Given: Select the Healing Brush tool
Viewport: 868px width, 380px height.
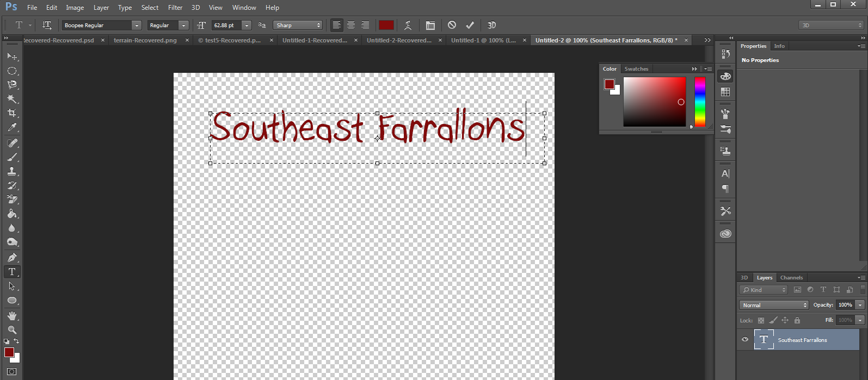Looking at the screenshot, I should (x=12, y=143).
